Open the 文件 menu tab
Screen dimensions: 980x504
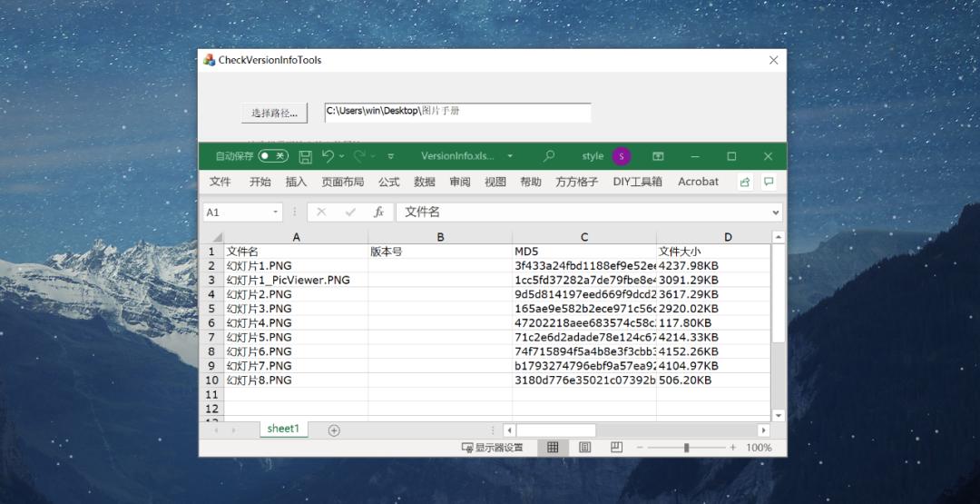[220, 182]
